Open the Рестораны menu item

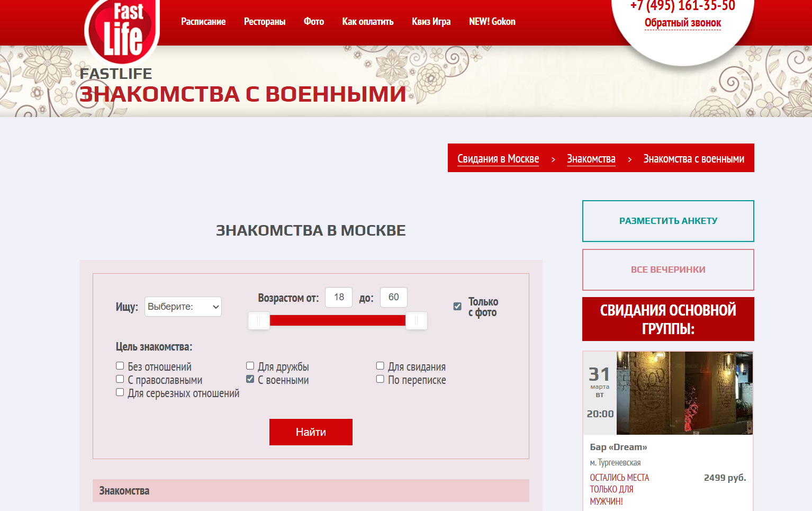265,22
